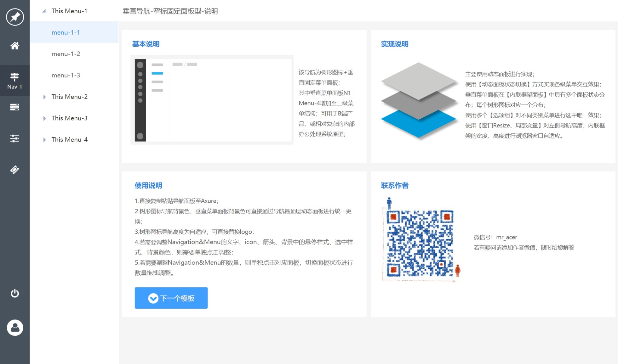Click the line 1.直接复制粘贴导航面板至Axure
The height and width of the screenshot is (364, 618).
coord(177,201)
